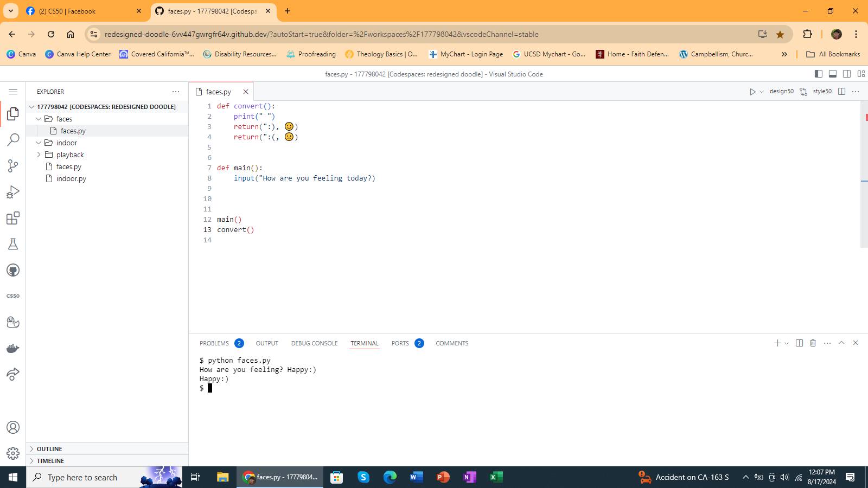
Task: Open the Run and Debug view
Action: 13,192
